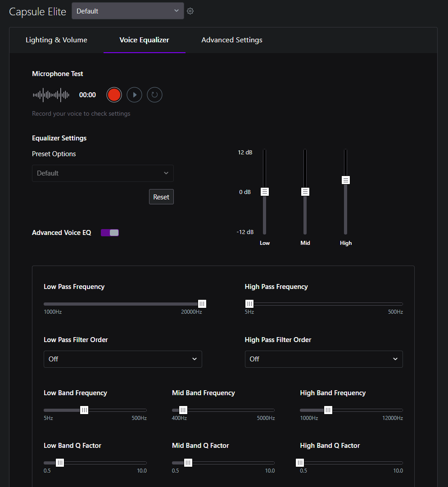Toggle the Advanced Voice EQ switch
The image size is (448, 487).
click(x=110, y=233)
